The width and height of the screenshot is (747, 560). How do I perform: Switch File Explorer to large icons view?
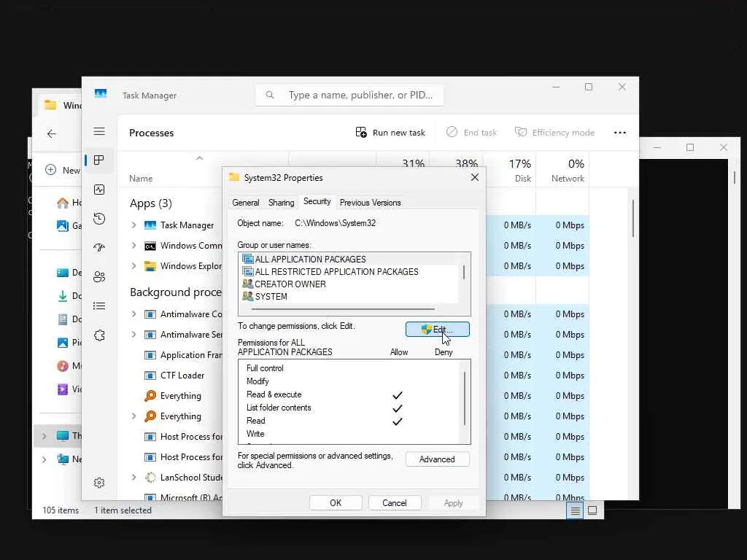tap(592, 510)
